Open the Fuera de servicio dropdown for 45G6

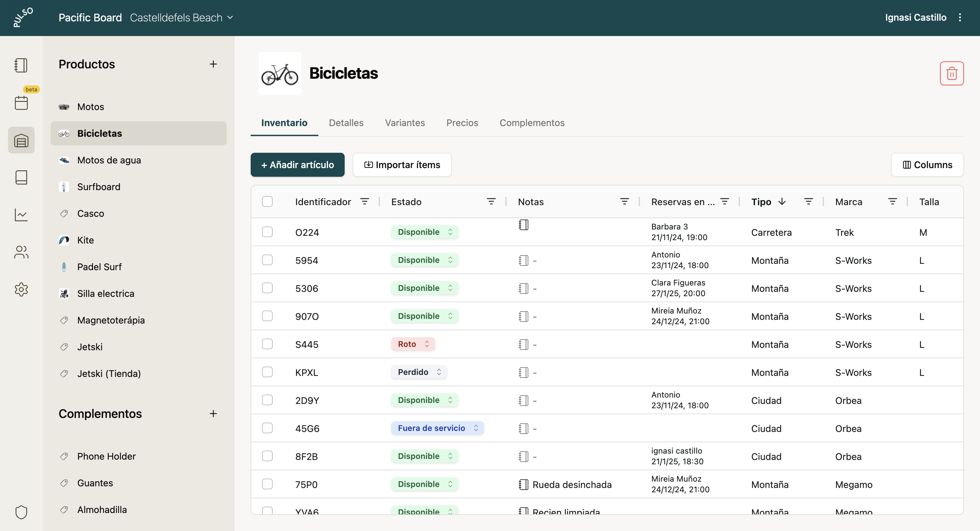437,428
